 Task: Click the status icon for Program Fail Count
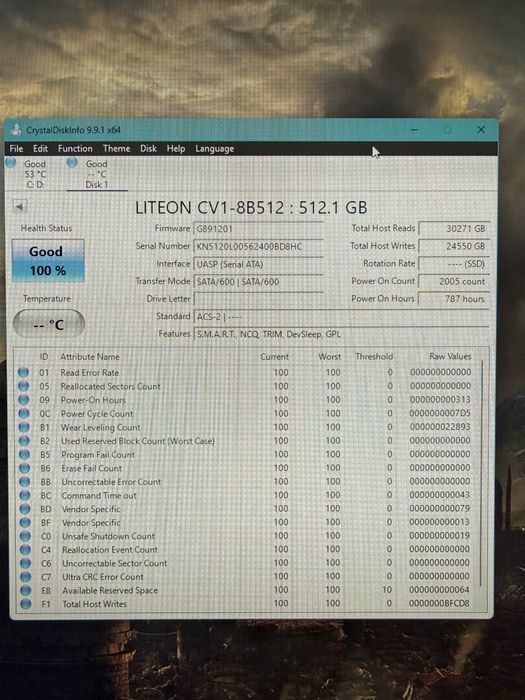[25, 454]
